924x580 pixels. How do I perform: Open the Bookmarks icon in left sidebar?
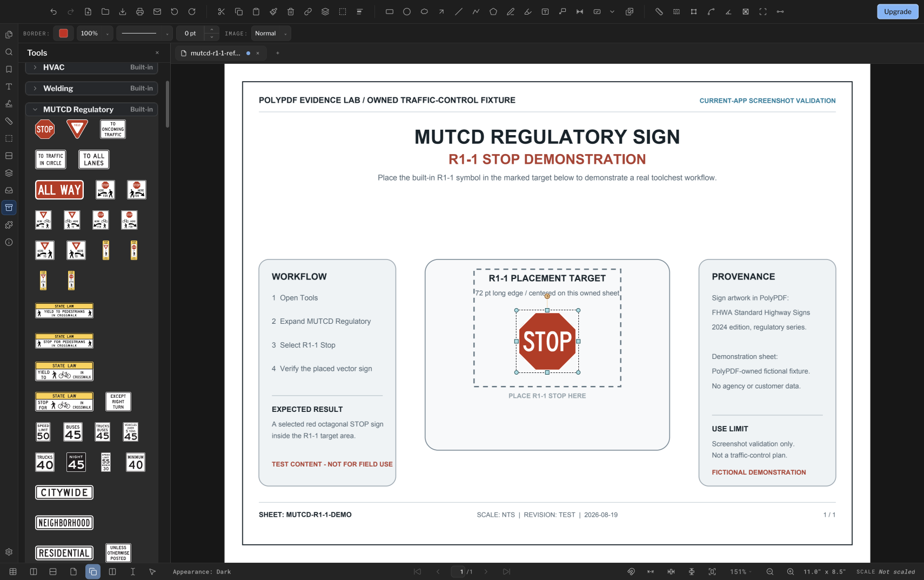click(9, 69)
